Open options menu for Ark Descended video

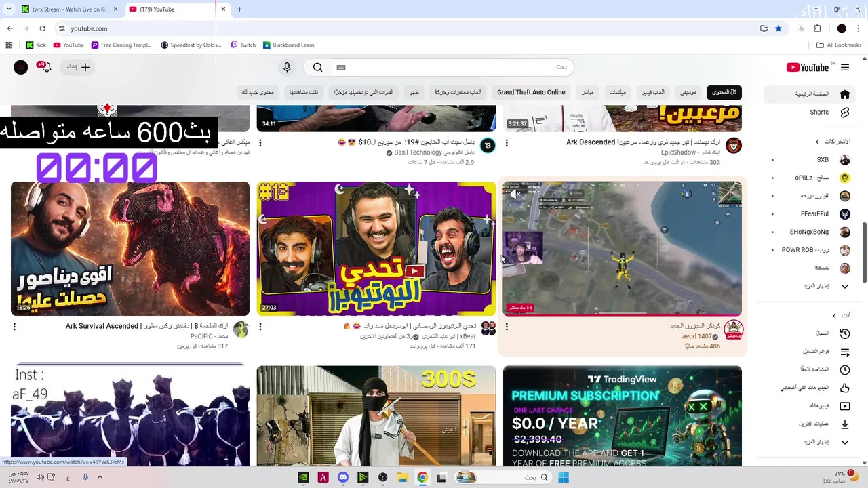(507, 143)
